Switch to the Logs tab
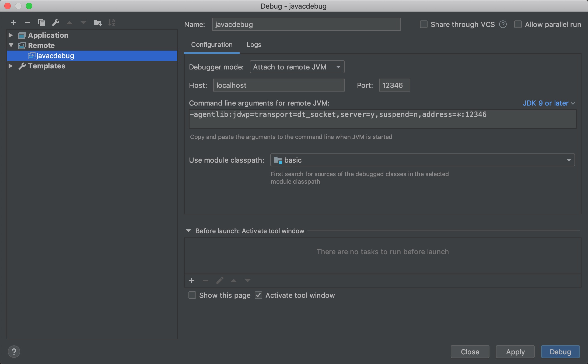Viewport: 588px width, 364px height. point(254,45)
